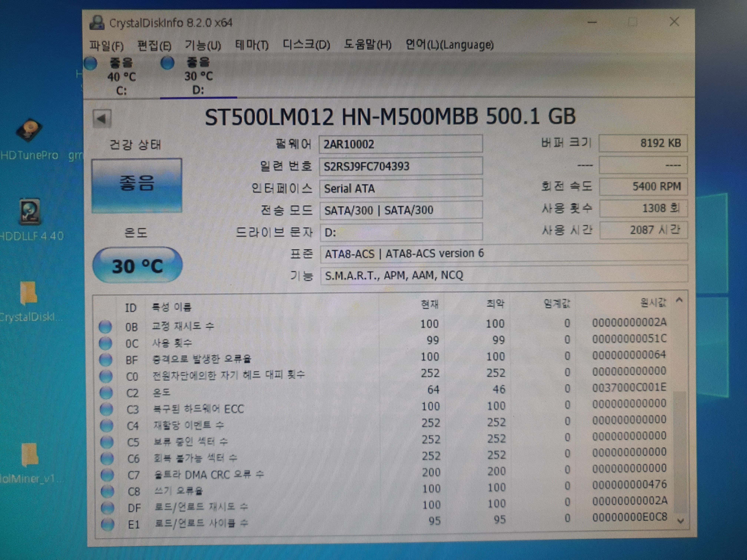Image resolution: width=747 pixels, height=560 pixels.
Task: Click the status dot for attribute C8
Action: pyautogui.click(x=108, y=491)
